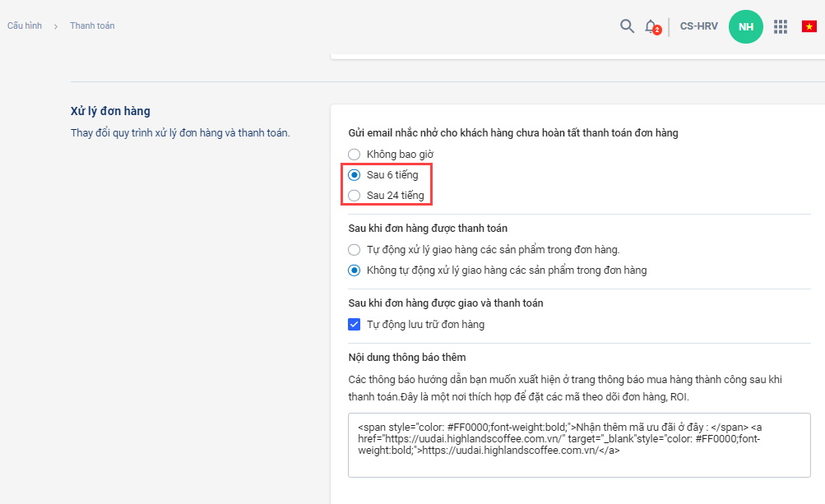
Task: Select the 'Không bao giờ' radio option
Action: click(x=355, y=154)
